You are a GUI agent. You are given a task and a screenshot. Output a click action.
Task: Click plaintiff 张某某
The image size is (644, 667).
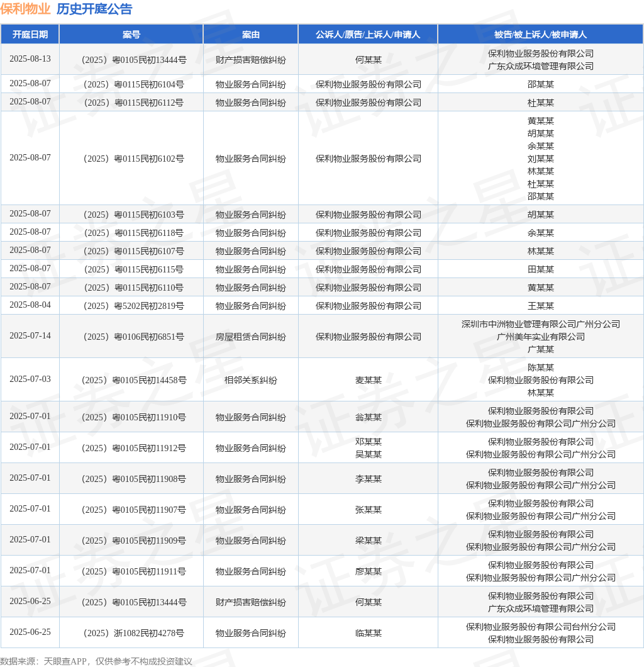pyautogui.click(x=368, y=510)
